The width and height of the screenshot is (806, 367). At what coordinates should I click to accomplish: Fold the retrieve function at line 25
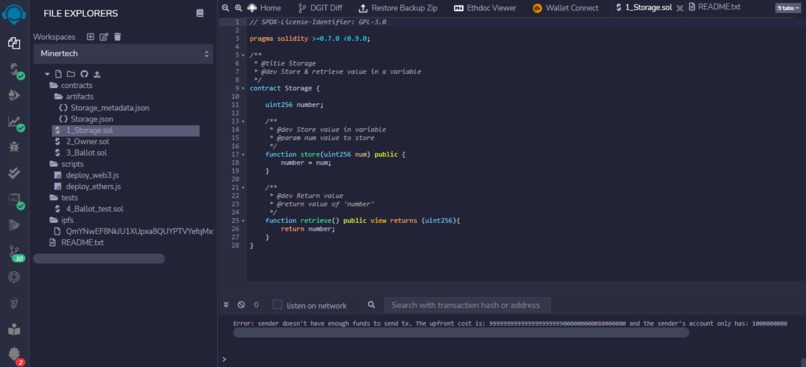pos(243,221)
